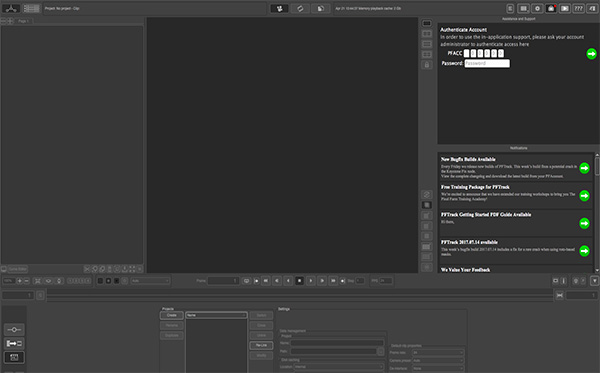Click the scissors cut icon in tree toolbar
The image size is (600, 373).
[x=87, y=269]
